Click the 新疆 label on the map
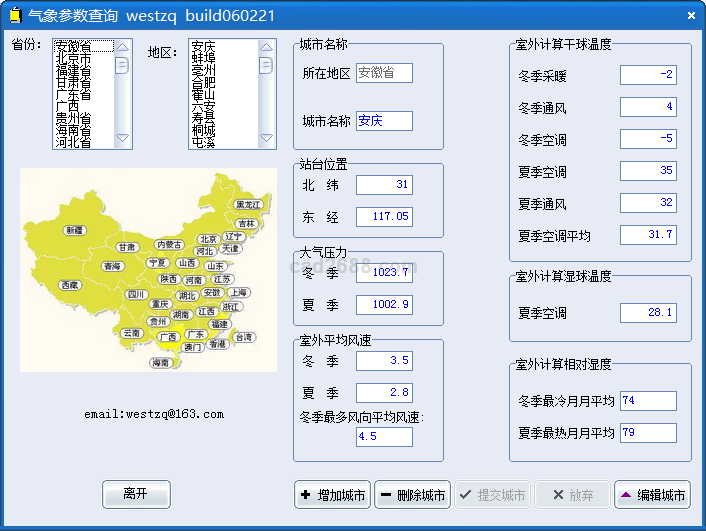This screenshot has height=531, width=706. click(75, 230)
